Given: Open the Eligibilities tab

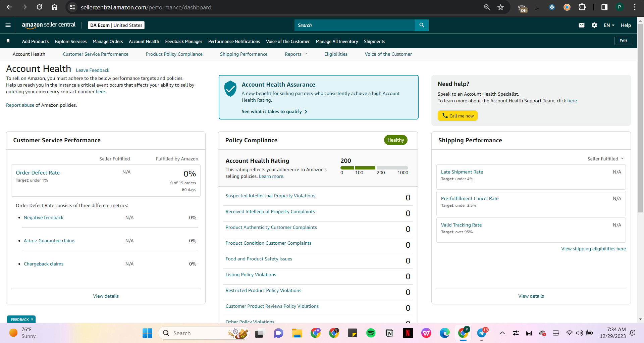Looking at the screenshot, I should pyautogui.click(x=336, y=54).
